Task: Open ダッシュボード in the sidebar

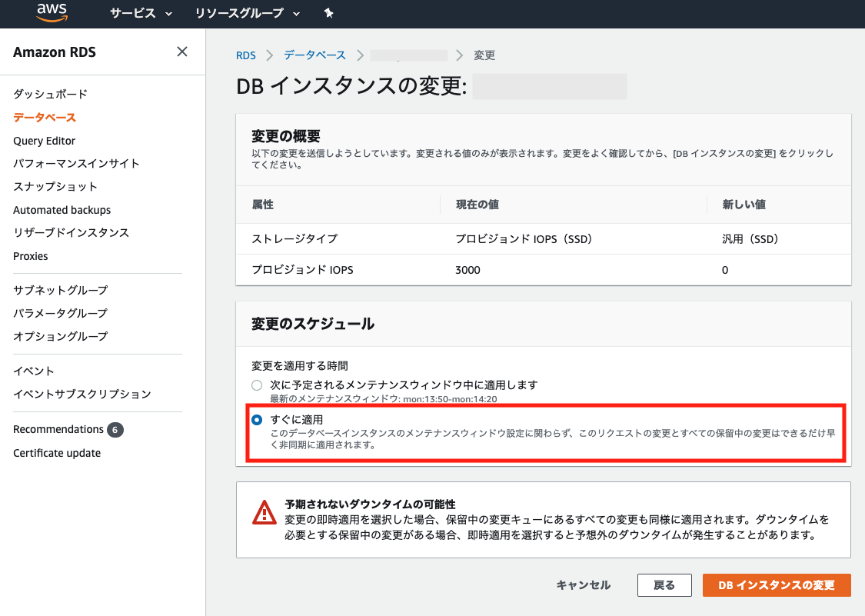Action: 50,94
